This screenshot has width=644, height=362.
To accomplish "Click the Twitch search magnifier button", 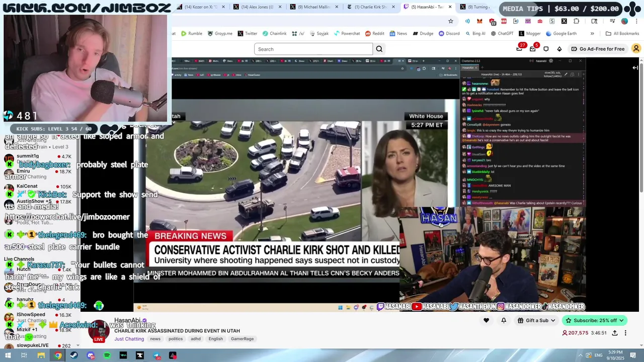I will tap(379, 49).
